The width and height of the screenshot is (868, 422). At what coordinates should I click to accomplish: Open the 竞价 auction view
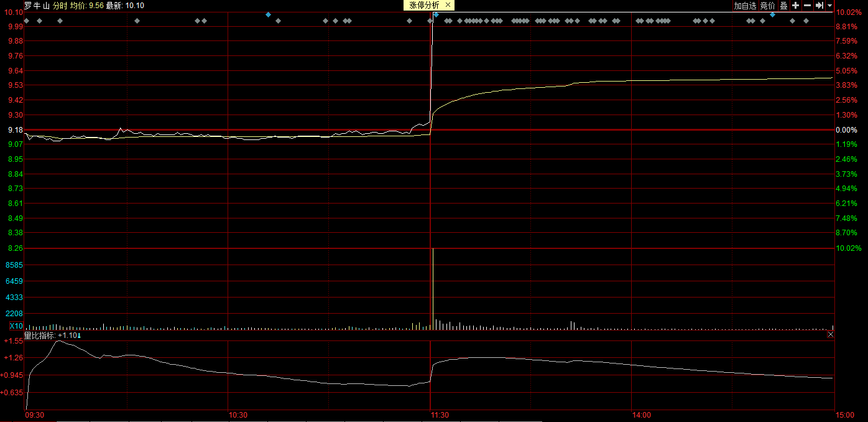click(768, 6)
